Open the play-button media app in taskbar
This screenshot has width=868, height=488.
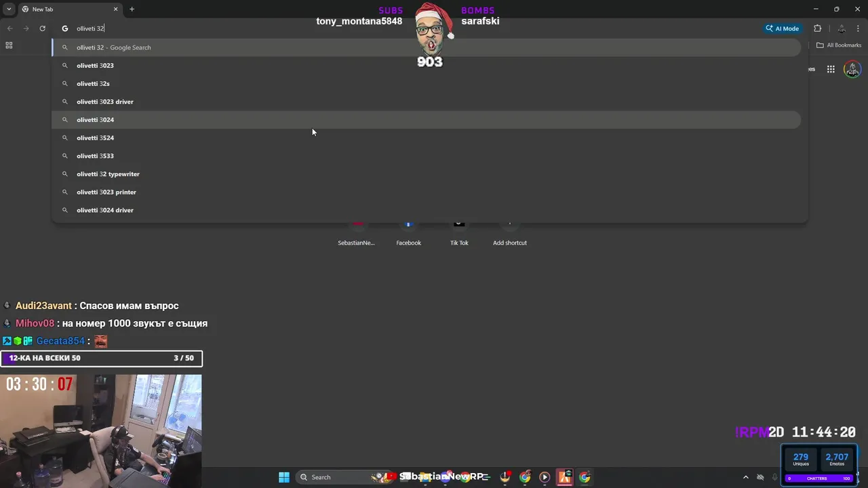pyautogui.click(x=545, y=477)
